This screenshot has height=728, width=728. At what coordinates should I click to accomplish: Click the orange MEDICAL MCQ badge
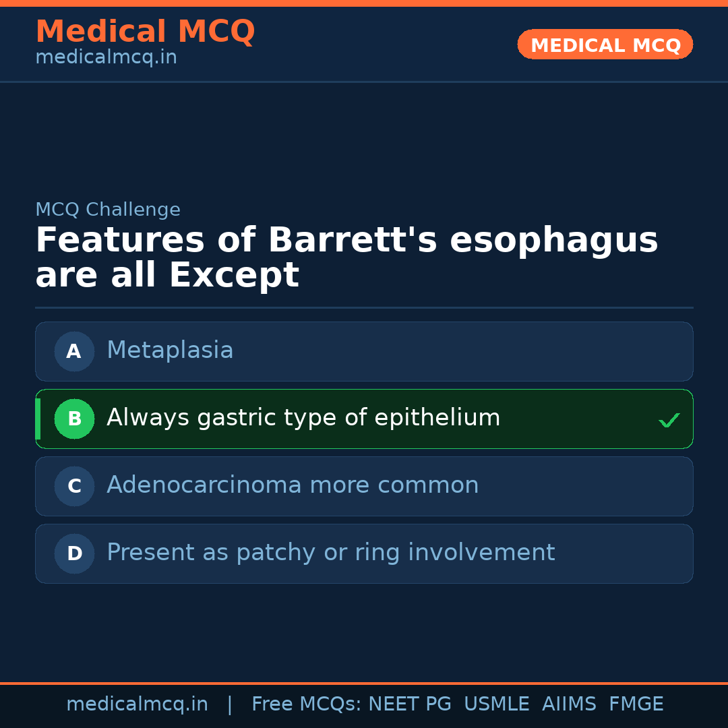click(x=605, y=44)
